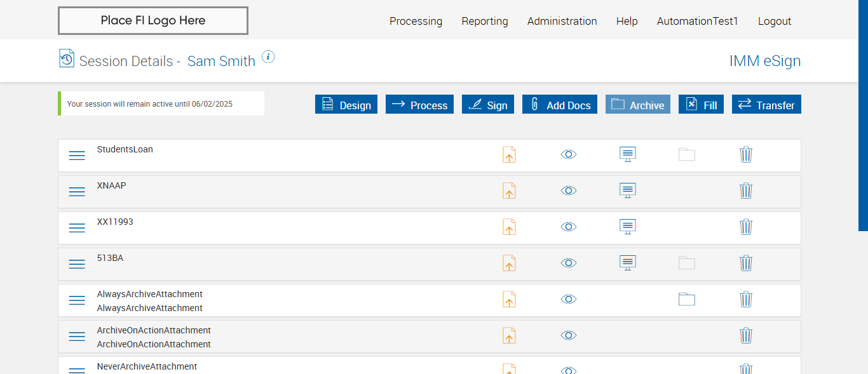The height and width of the screenshot is (374, 868).
Task: Click the session history icon beside Session Details
Action: [67, 58]
